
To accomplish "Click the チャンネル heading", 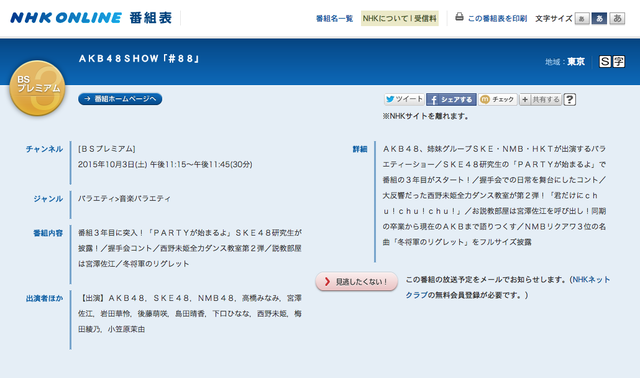I will pyautogui.click(x=44, y=149).
